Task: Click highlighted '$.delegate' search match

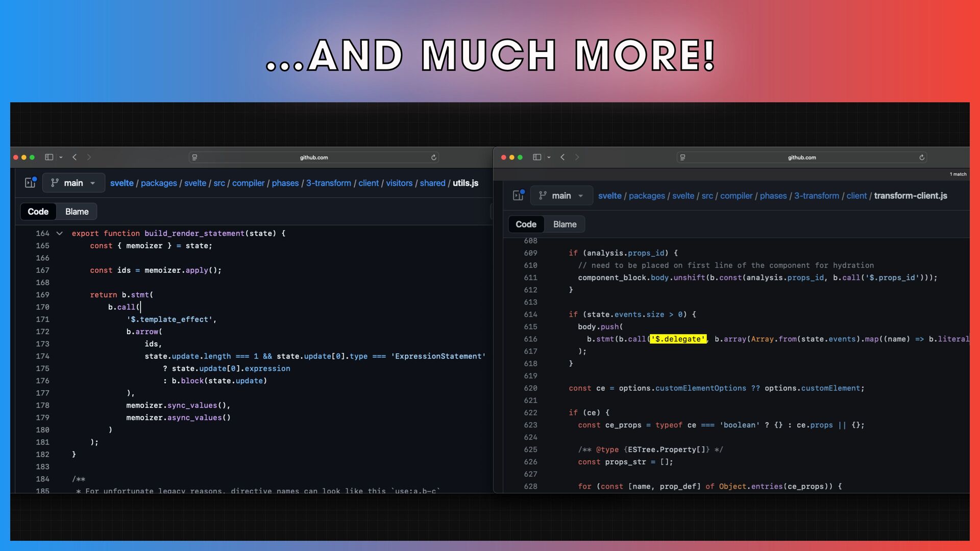Action: pyautogui.click(x=678, y=339)
